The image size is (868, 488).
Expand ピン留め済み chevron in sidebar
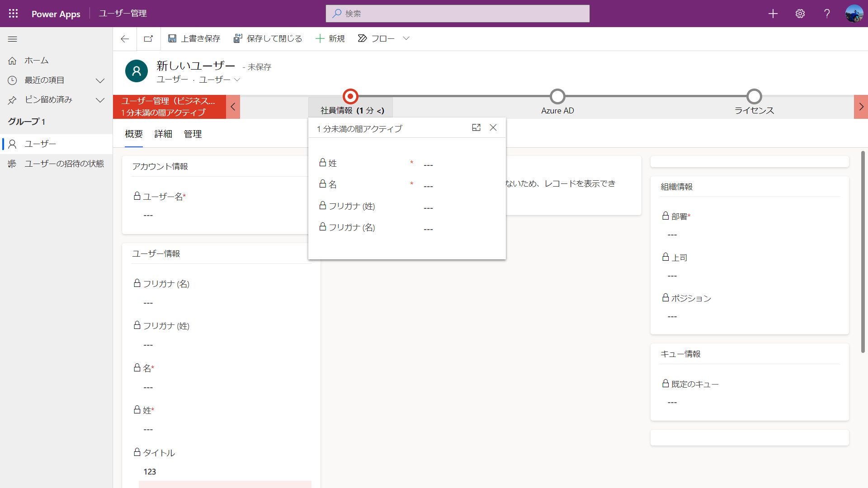(100, 100)
